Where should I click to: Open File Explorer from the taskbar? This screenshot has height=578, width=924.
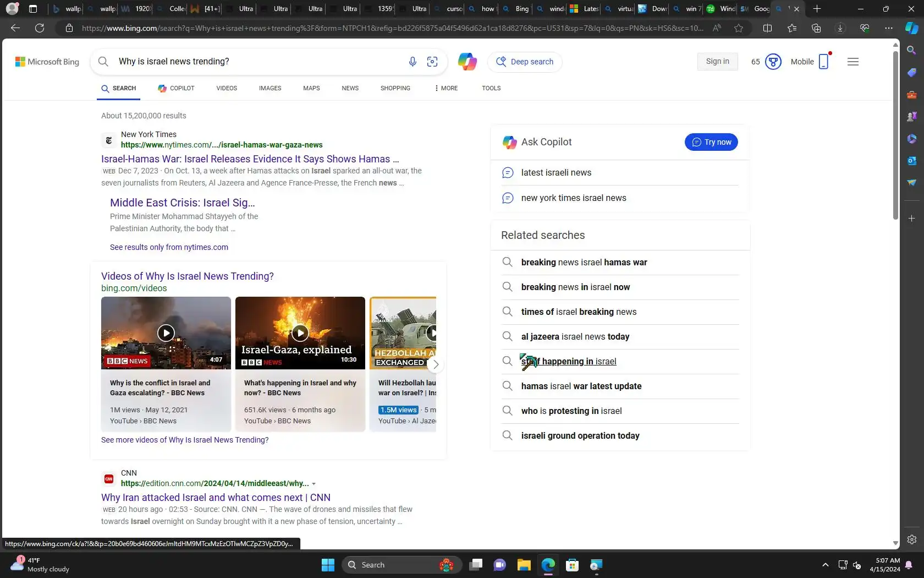pos(524,565)
